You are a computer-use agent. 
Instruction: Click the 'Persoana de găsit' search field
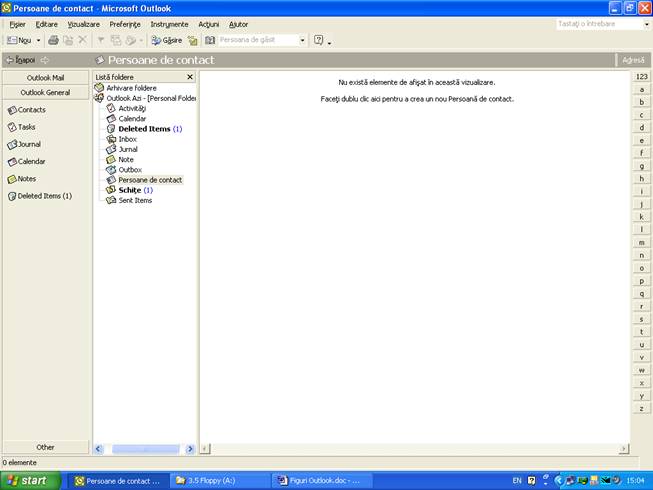click(259, 40)
